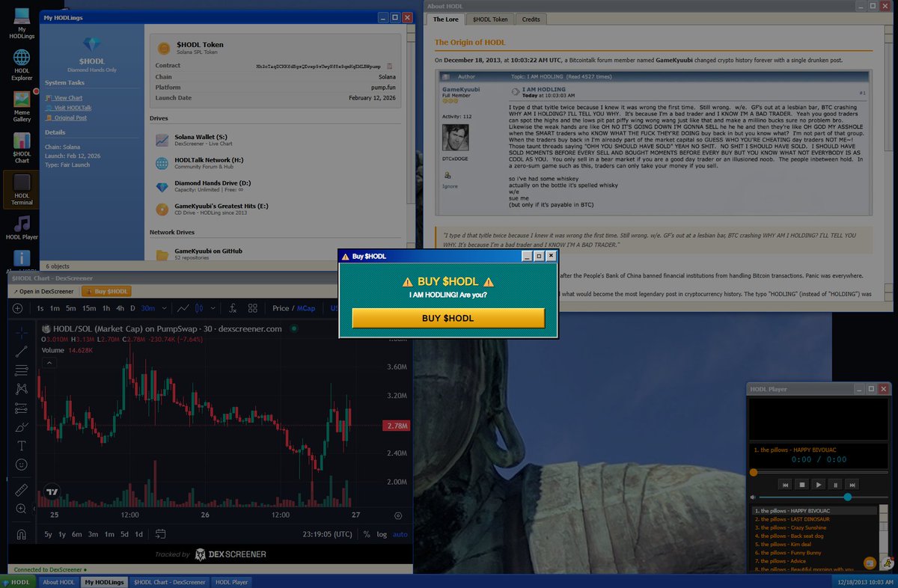Expand timeframe dropdown next to 30m
The image size is (898, 588).
coord(165,308)
